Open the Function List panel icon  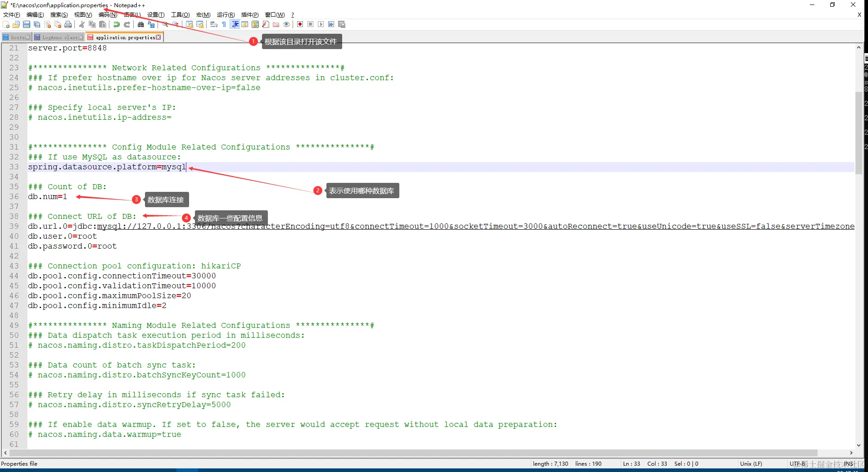[266, 24]
